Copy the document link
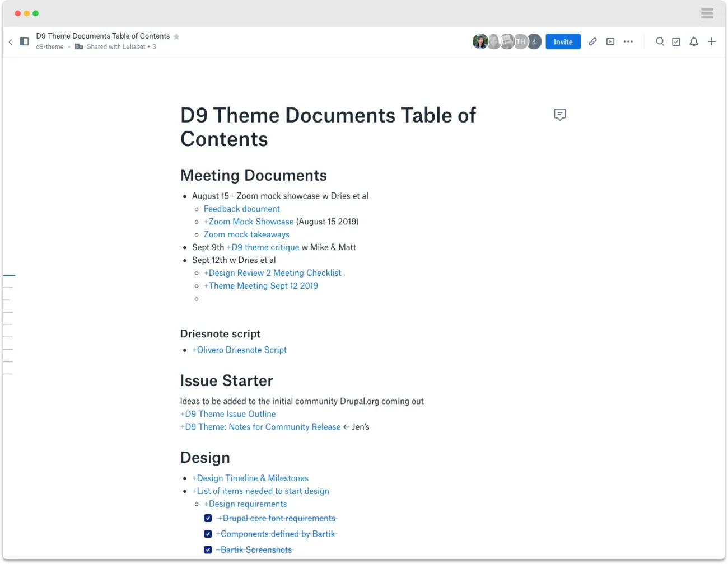This screenshot has width=728, height=564. click(x=592, y=41)
